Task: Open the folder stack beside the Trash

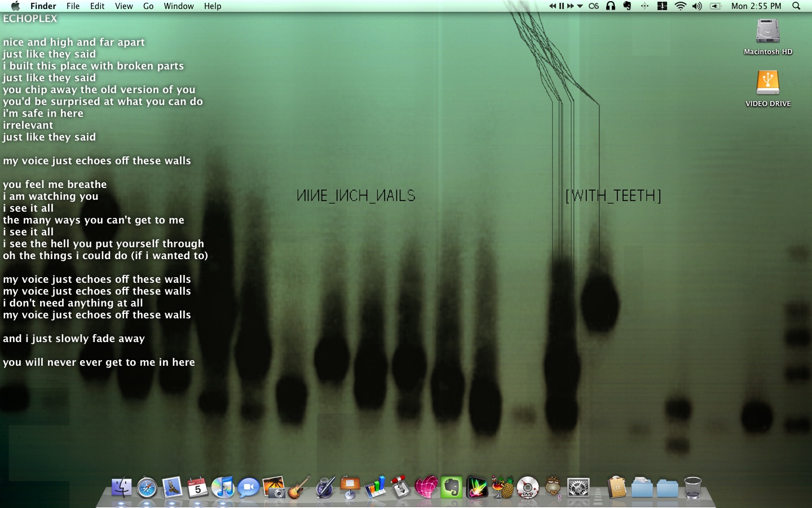Action: click(668, 487)
